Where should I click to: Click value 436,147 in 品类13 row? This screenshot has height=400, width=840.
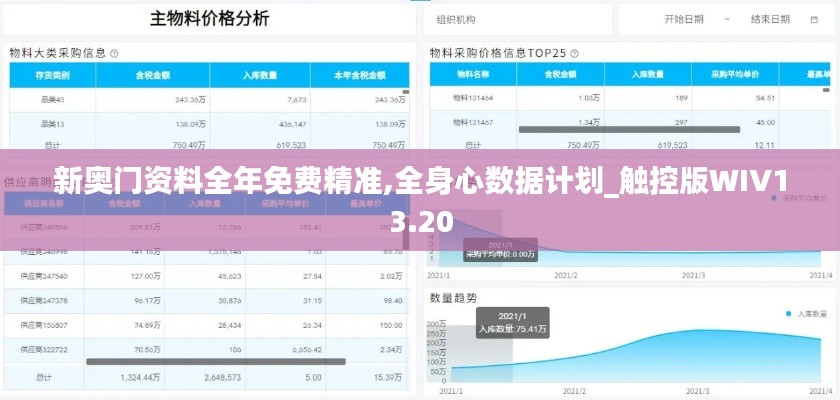point(293,124)
